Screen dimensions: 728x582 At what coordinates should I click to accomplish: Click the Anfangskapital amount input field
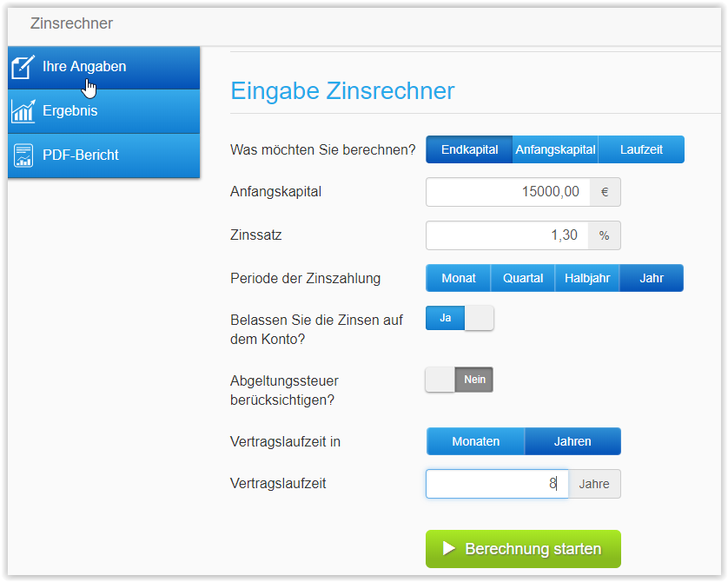click(507, 192)
